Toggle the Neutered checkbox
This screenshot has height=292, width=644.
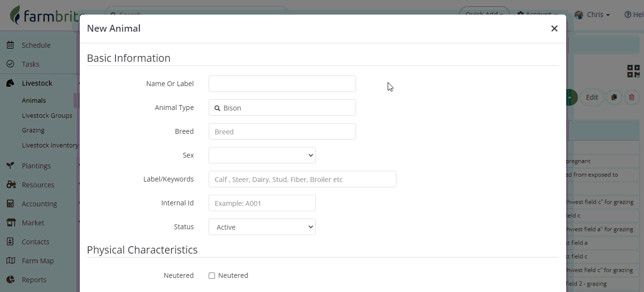click(212, 275)
